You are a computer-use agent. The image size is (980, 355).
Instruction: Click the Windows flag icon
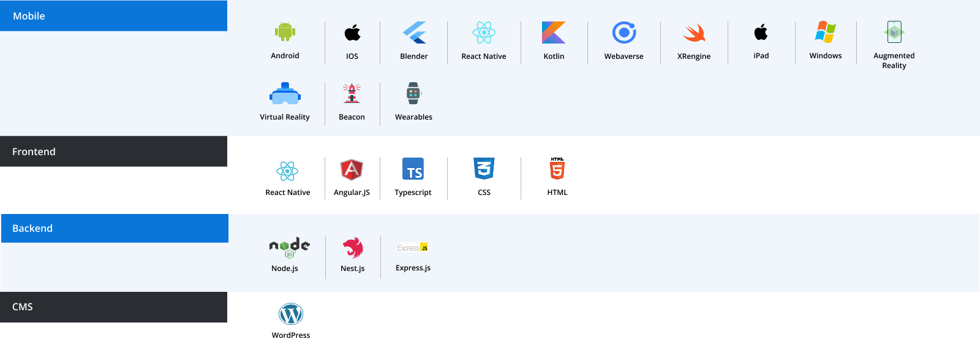point(826,32)
